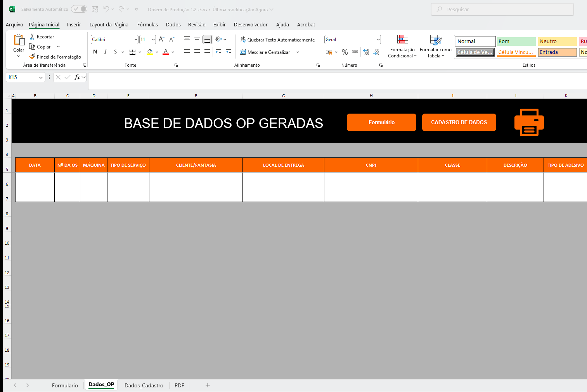Decrease indent
The height and width of the screenshot is (392, 587).
click(218, 52)
